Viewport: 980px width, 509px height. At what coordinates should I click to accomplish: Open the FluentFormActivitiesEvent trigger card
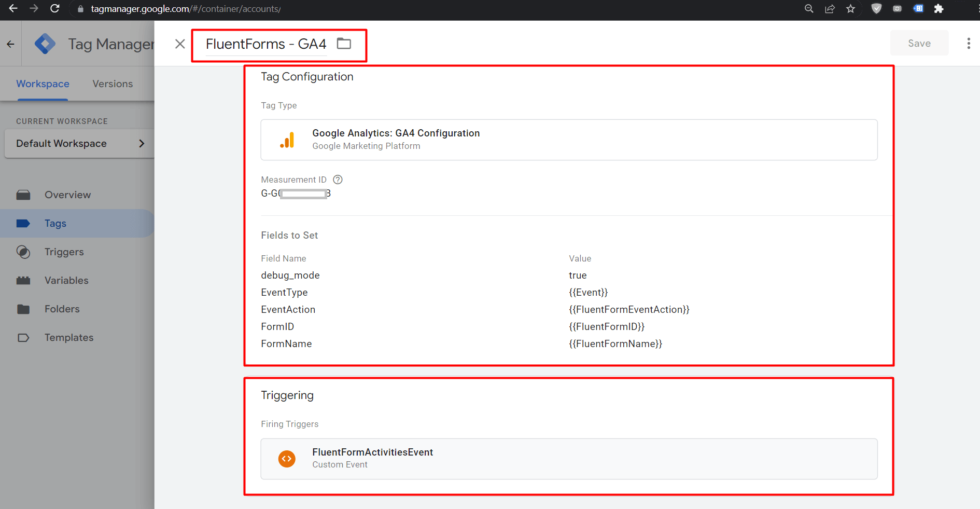[x=569, y=459]
